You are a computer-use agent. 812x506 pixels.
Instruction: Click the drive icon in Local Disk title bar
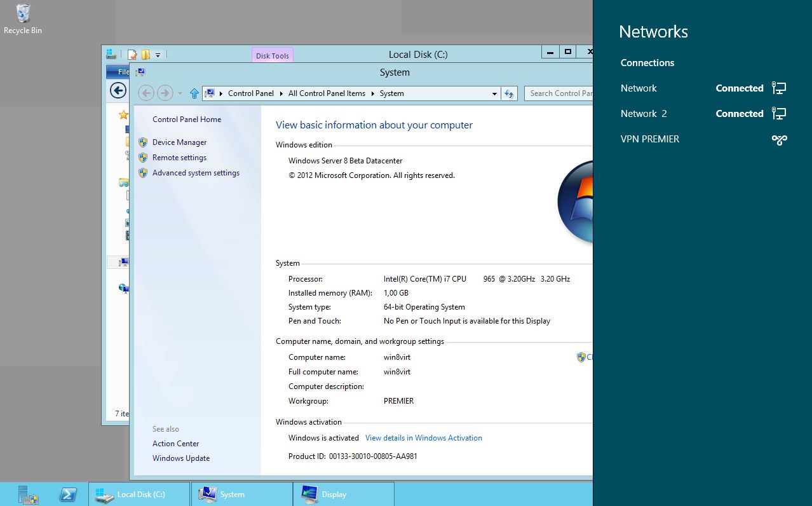point(111,54)
